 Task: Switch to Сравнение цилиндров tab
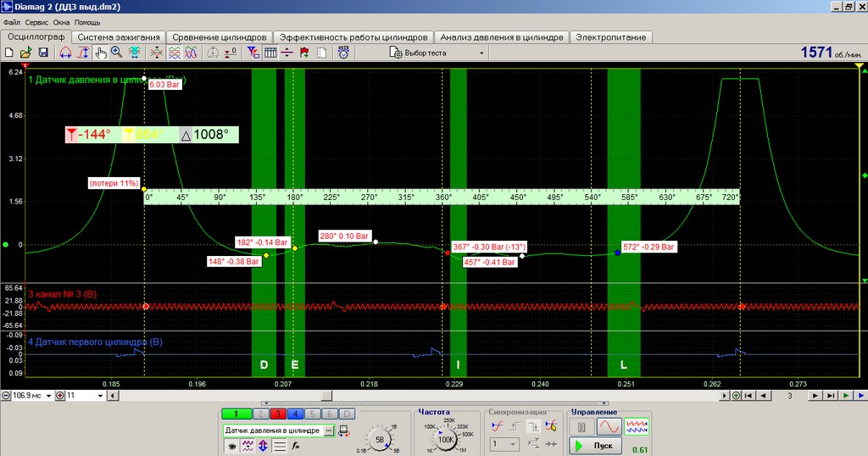pos(220,37)
